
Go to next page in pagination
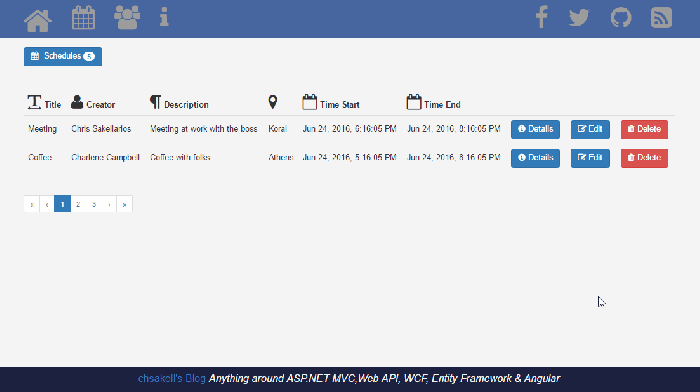tap(109, 204)
